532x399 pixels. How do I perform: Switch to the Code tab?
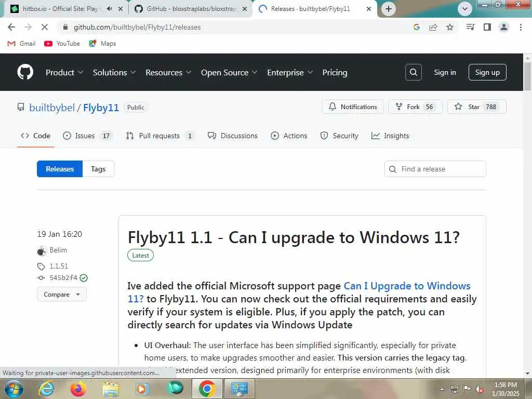(35, 136)
